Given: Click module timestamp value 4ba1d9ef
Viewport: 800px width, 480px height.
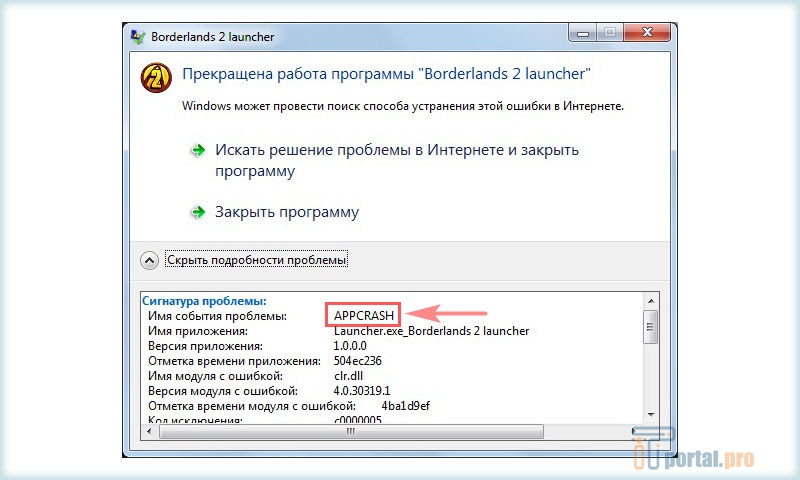Looking at the screenshot, I should (406, 406).
